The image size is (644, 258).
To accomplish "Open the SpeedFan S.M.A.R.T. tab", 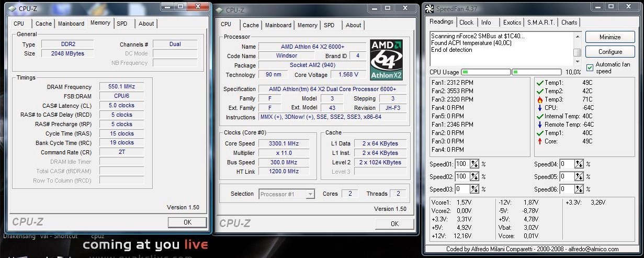I will click(x=541, y=23).
